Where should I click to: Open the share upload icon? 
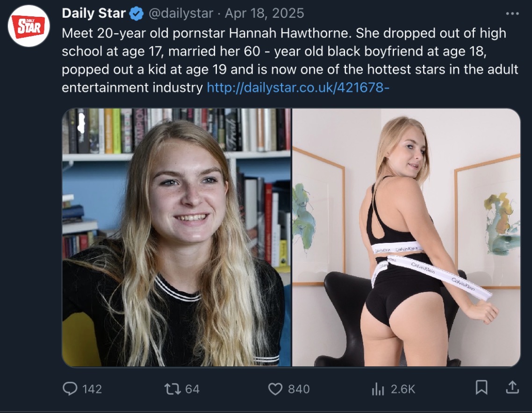512,387
